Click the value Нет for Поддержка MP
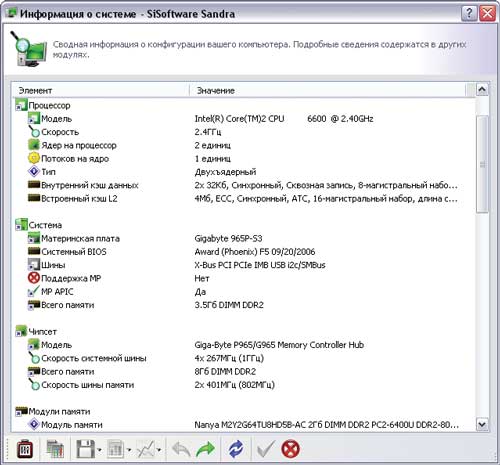 point(202,278)
